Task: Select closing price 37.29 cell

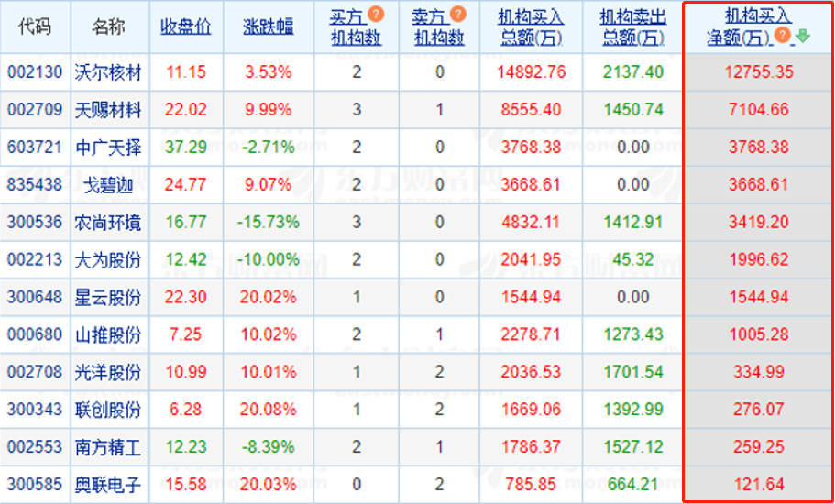Action: tap(186, 147)
